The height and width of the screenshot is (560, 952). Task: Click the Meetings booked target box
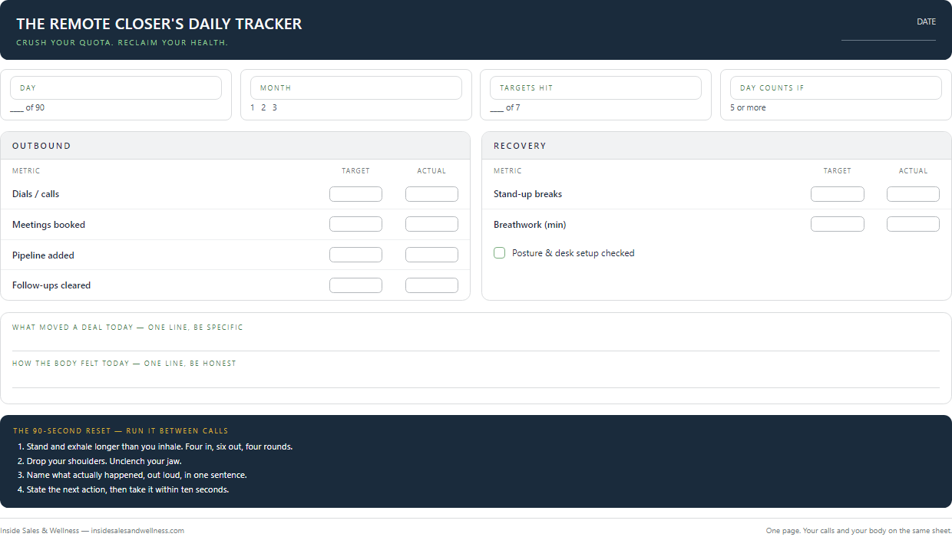[355, 224]
